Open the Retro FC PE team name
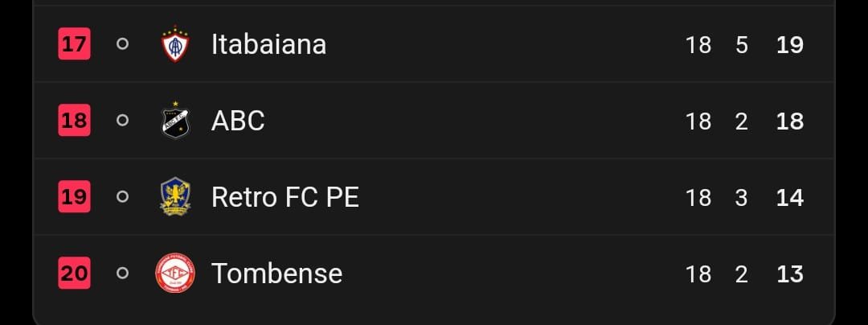The image size is (868, 325). pos(285,197)
